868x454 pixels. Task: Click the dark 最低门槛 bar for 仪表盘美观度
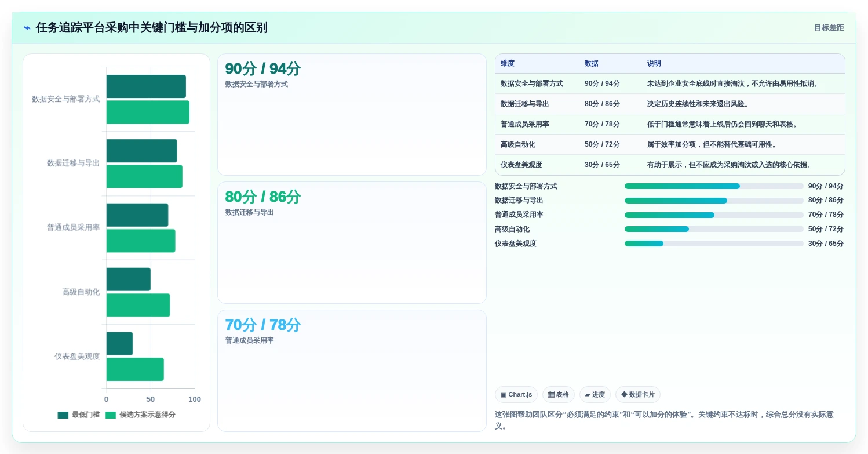[x=120, y=344]
